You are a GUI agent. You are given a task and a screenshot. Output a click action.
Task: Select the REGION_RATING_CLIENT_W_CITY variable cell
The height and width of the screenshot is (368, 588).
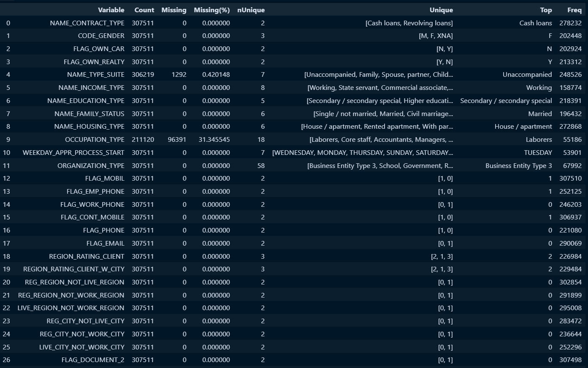coord(74,269)
